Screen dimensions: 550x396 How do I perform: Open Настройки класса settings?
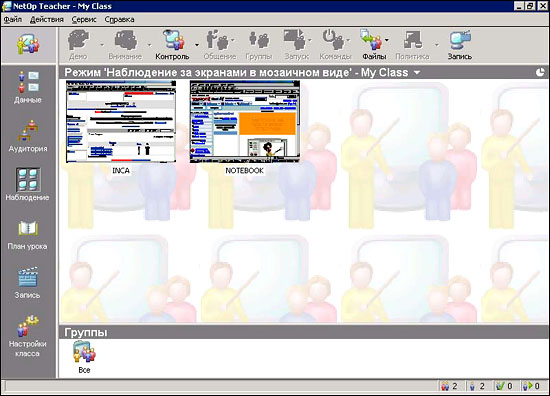(28, 336)
